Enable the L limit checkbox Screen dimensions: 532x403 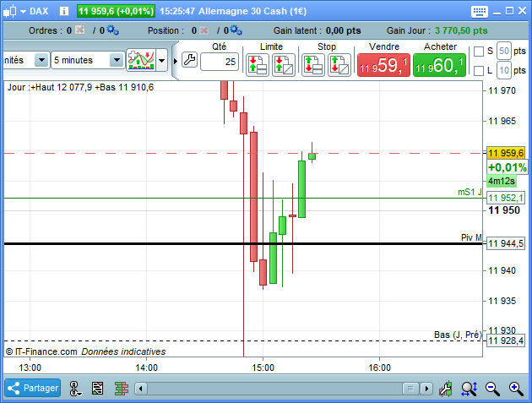coord(479,71)
